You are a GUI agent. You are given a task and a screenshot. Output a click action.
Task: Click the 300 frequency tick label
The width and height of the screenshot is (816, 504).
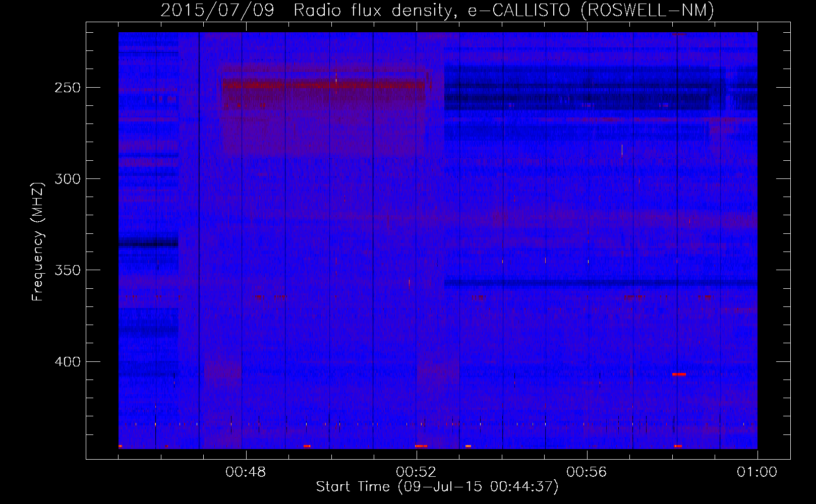click(x=68, y=179)
